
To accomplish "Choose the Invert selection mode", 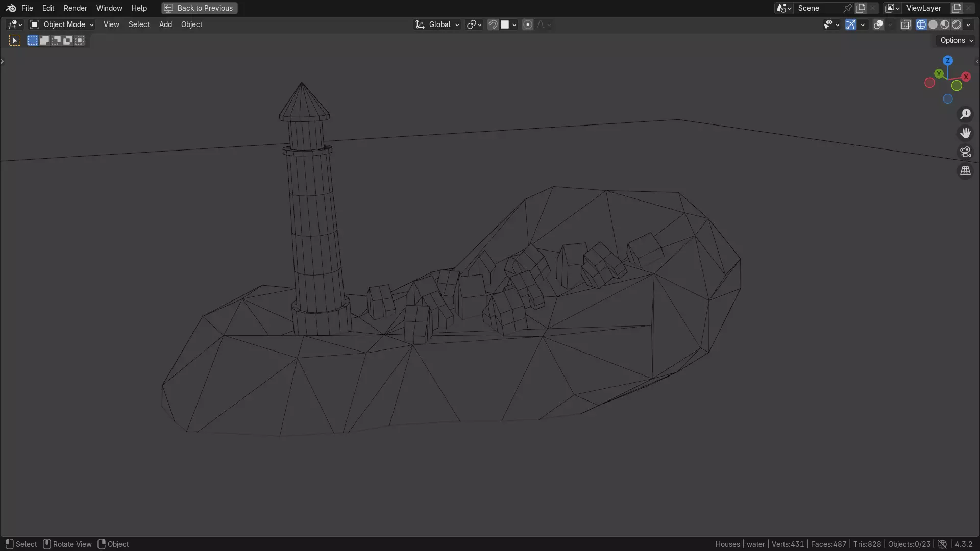I will pos(68,40).
